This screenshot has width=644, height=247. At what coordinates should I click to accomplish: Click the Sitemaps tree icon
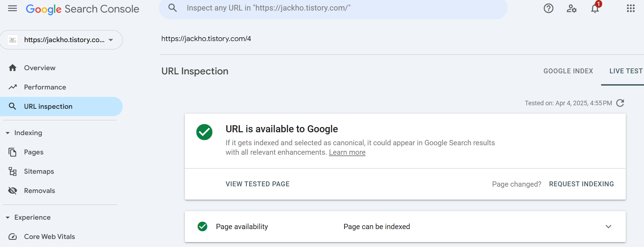(13, 171)
